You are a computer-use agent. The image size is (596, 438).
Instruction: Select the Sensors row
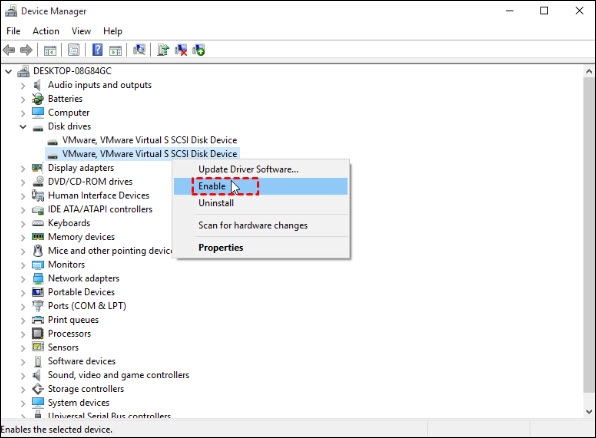[x=55, y=347]
